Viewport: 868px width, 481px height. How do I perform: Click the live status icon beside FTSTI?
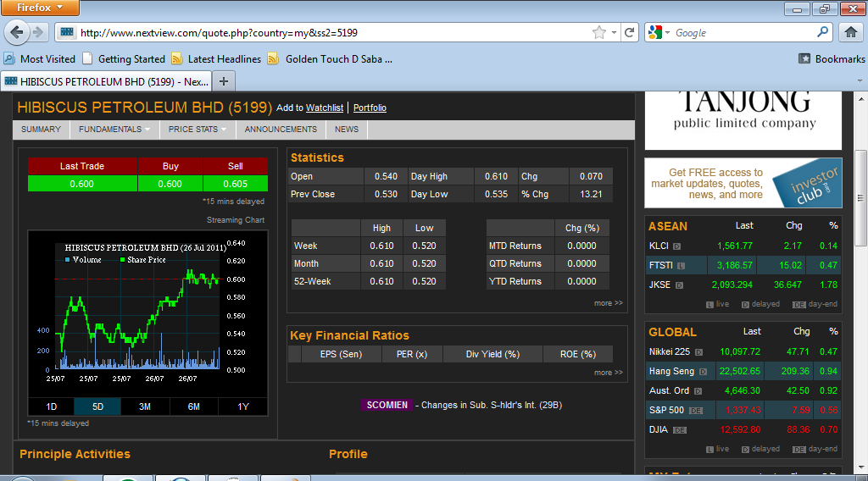(681, 266)
